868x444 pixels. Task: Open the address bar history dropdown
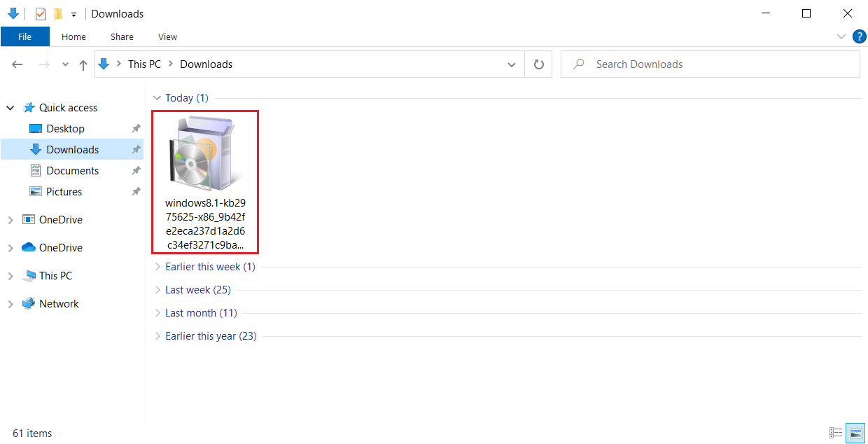512,64
